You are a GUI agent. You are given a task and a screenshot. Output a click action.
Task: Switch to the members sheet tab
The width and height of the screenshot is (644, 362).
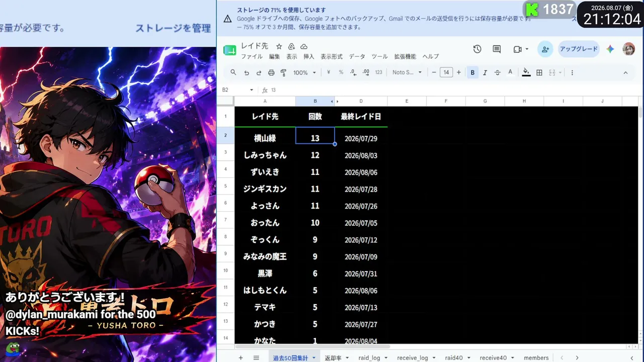pyautogui.click(x=536, y=357)
